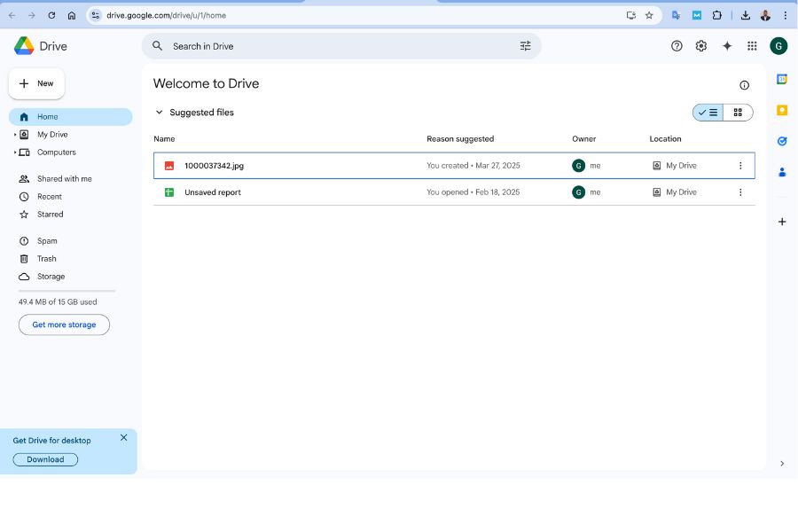798x532 pixels.
Task: Click the New button
Action: tap(36, 83)
